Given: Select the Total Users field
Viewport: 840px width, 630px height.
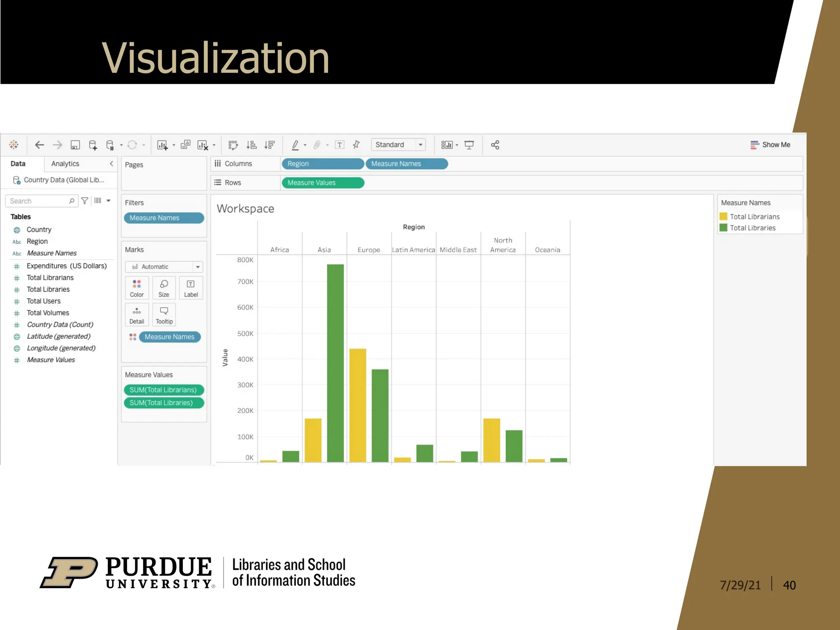Looking at the screenshot, I should (x=43, y=301).
